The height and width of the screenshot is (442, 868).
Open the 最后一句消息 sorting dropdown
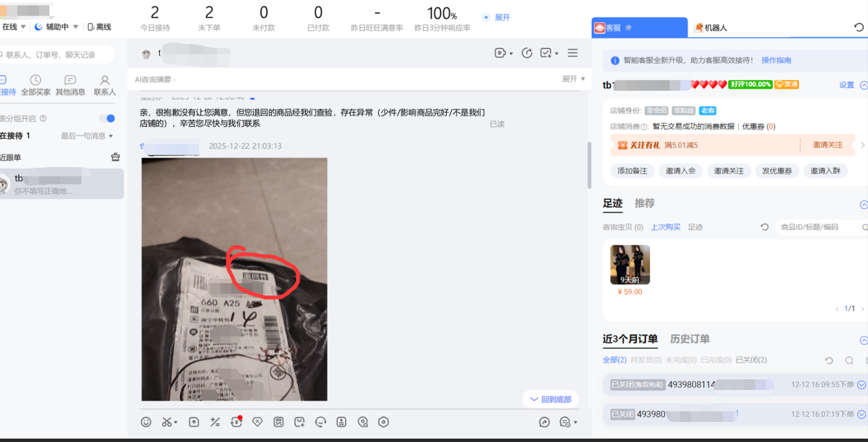(x=87, y=136)
